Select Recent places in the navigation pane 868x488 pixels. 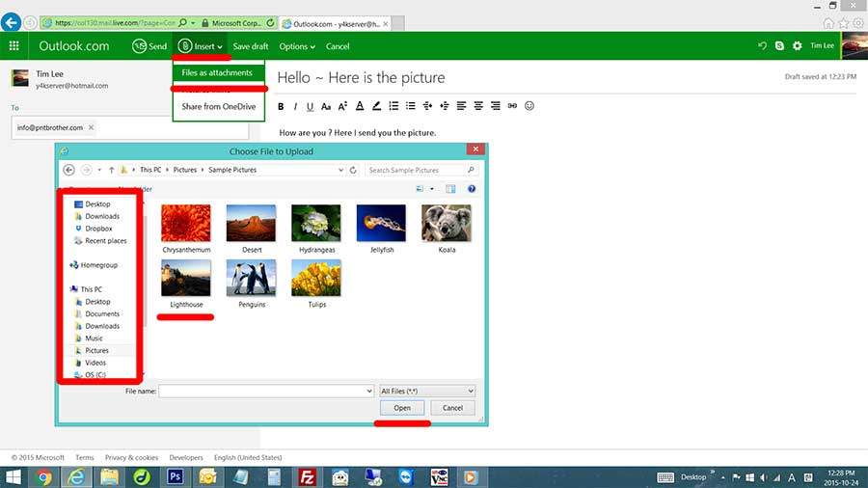point(100,241)
